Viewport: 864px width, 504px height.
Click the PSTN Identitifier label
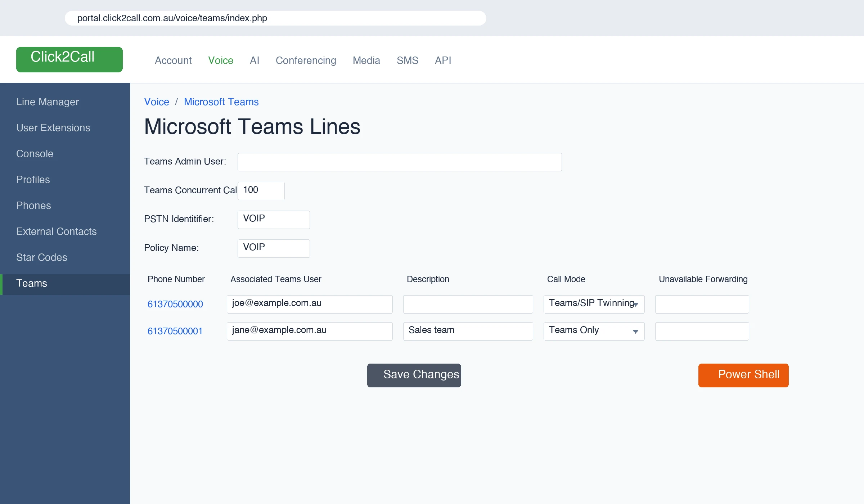point(179,219)
